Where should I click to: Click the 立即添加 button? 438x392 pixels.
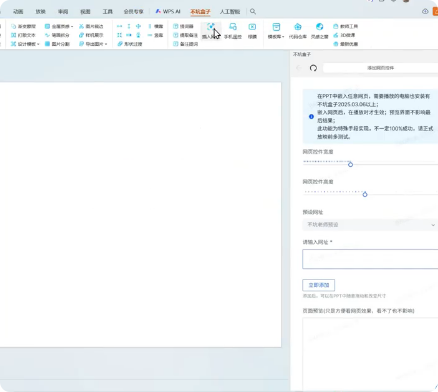319,285
